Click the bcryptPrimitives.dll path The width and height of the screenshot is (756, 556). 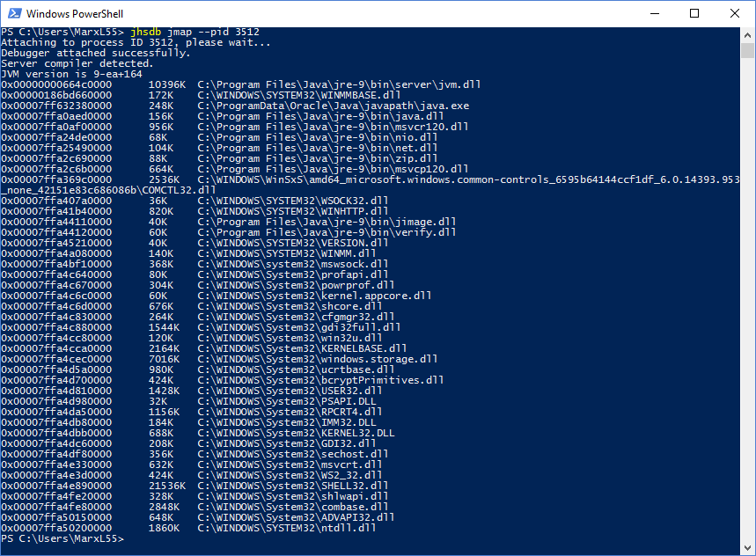(320, 381)
